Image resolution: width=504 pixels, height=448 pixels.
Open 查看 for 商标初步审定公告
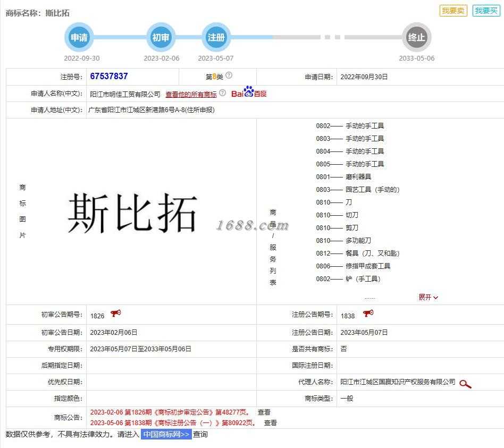[x=264, y=412]
